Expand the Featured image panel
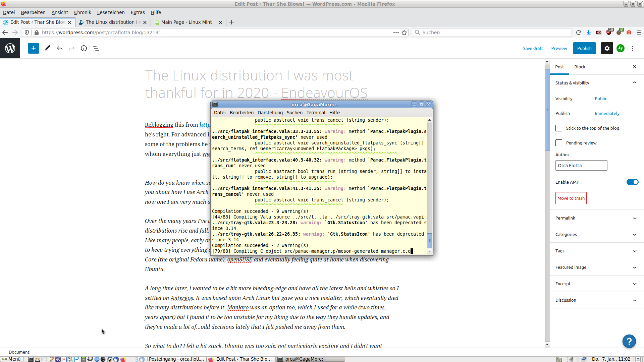Viewport: 644px width, 362px height. pos(597,267)
